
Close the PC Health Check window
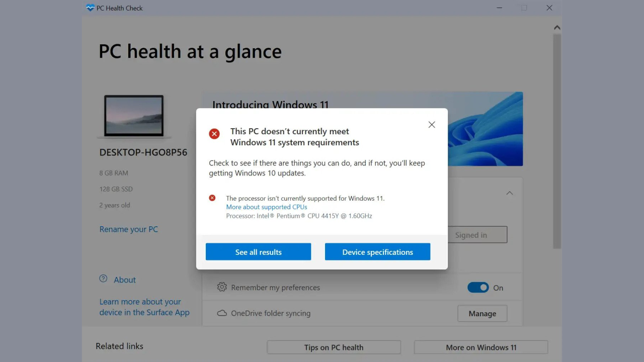point(549,8)
